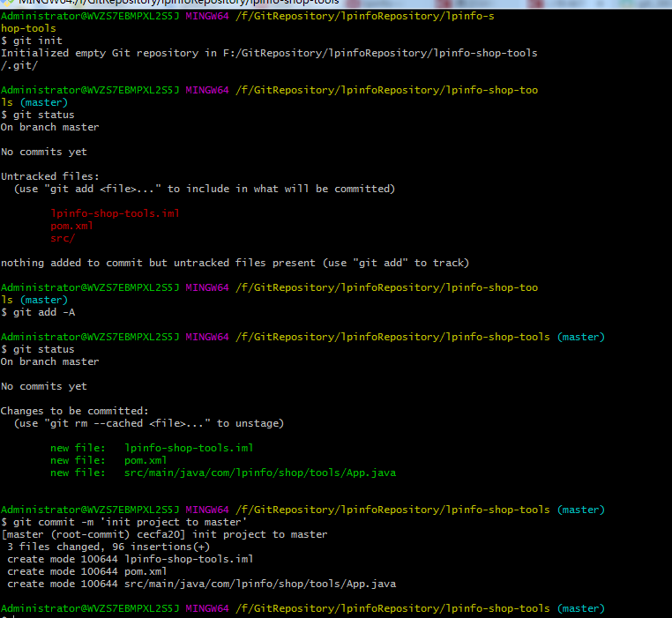Click '(root-commit)' in commit output
The height and width of the screenshot is (618, 672).
[90, 534]
